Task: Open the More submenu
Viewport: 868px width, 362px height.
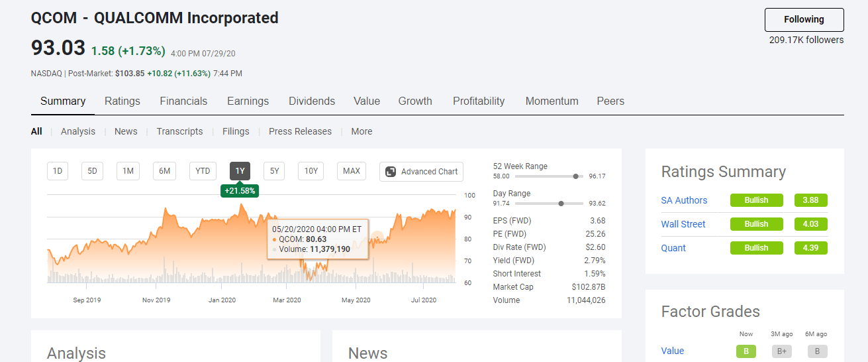Action: pyautogui.click(x=362, y=131)
